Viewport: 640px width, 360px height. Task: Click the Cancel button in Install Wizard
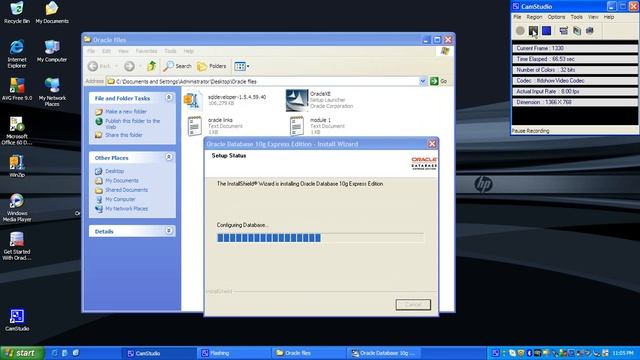pyautogui.click(x=413, y=304)
